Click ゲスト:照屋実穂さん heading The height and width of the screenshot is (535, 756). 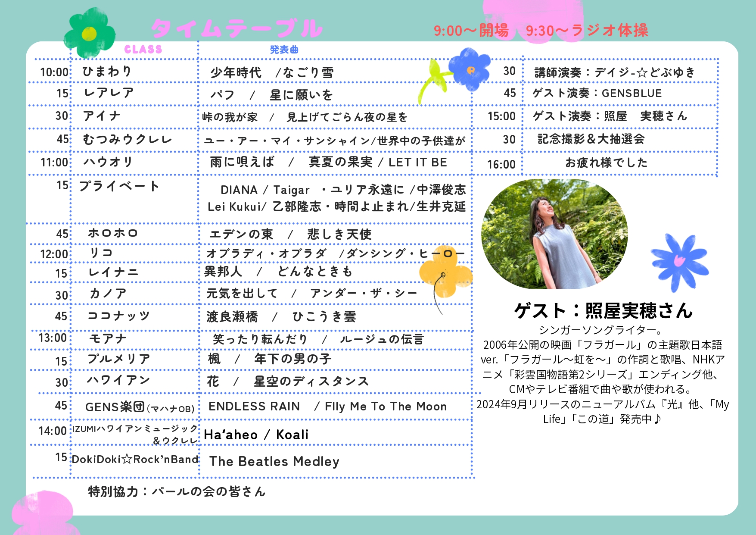[x=604, y=310]
